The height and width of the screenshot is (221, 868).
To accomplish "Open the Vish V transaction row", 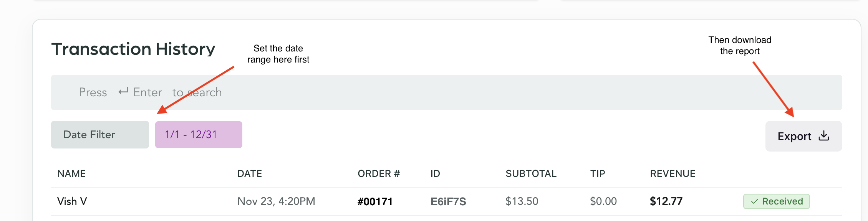I will 72,201.
